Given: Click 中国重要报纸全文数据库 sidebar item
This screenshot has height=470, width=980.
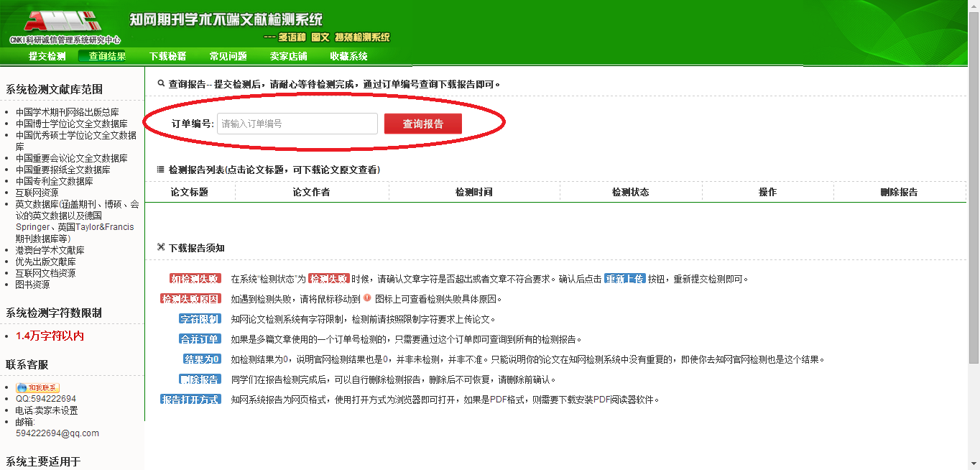Looking at the screenshot, I should pyautogui.click(x=63, y=170).
